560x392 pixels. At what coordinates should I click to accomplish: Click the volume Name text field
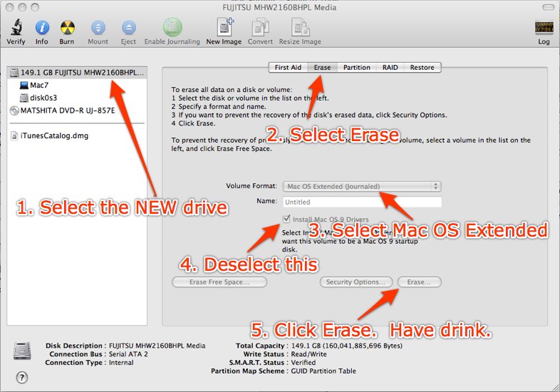pos(362,202)
